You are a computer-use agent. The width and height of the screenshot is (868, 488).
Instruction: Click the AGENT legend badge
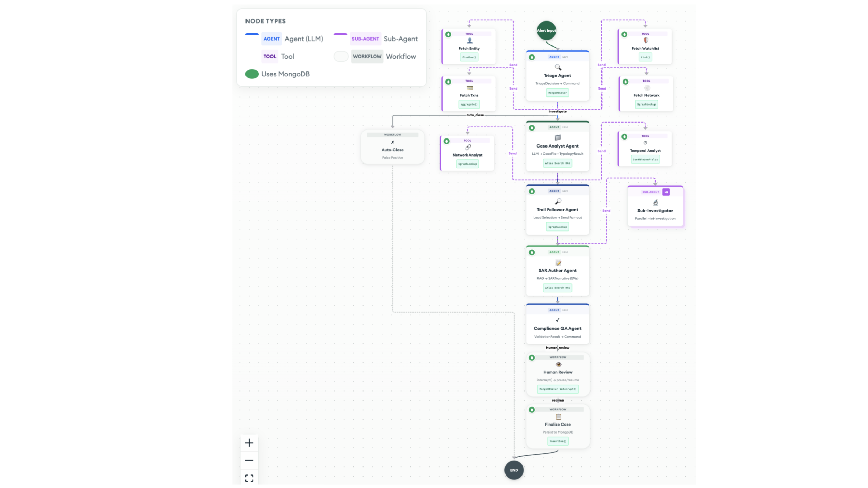point(271,39)
